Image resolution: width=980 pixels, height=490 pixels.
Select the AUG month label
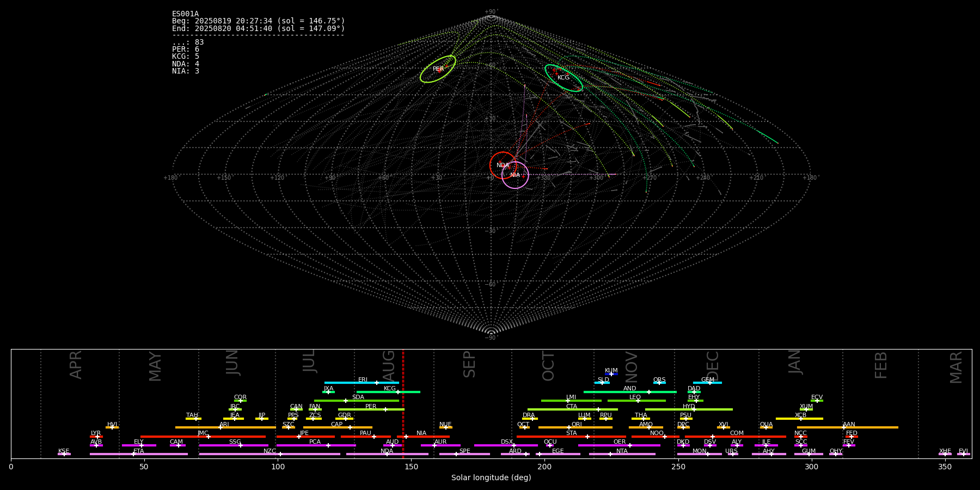(x=389, y=365)
